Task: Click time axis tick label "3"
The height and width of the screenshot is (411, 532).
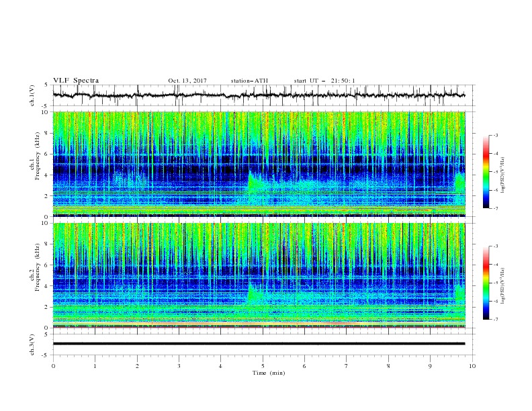Action: 179,366
